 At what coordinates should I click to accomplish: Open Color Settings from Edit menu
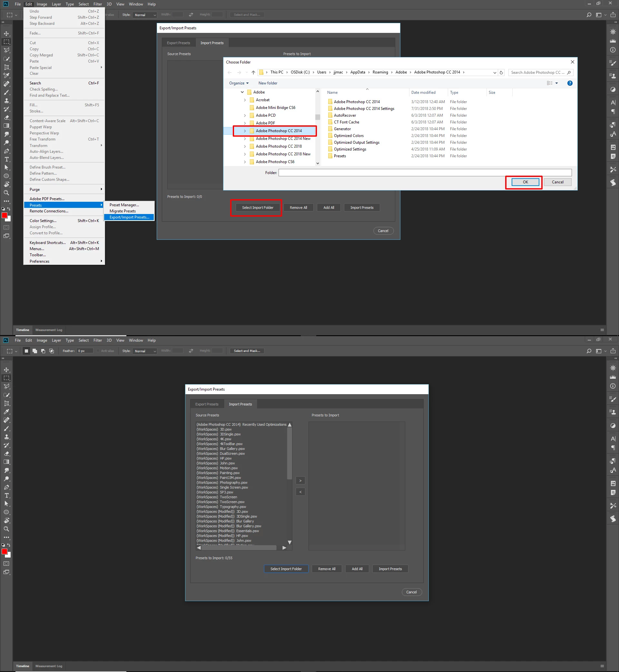43,221
